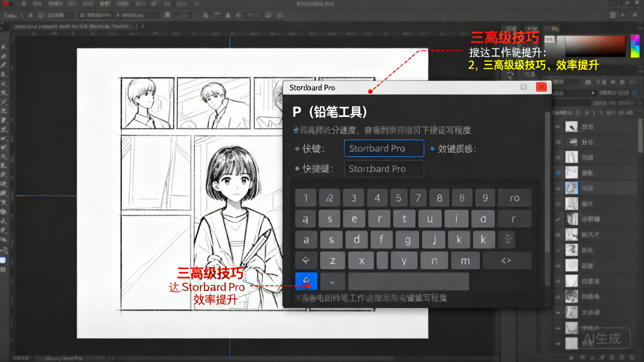Select the blue 效键质感 bullet option
This screenshot has height=362, width=644.
point(432,148)
